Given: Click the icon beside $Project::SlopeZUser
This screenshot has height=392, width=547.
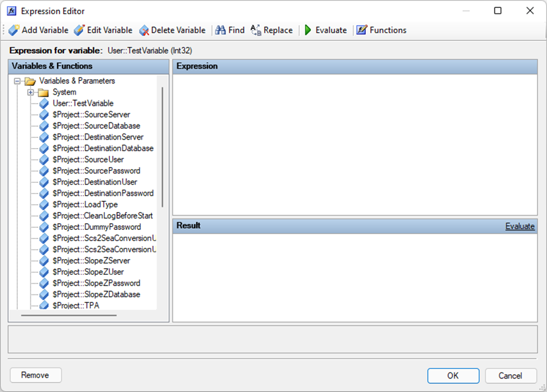Looking at the screenshot, I should point(44,271).
